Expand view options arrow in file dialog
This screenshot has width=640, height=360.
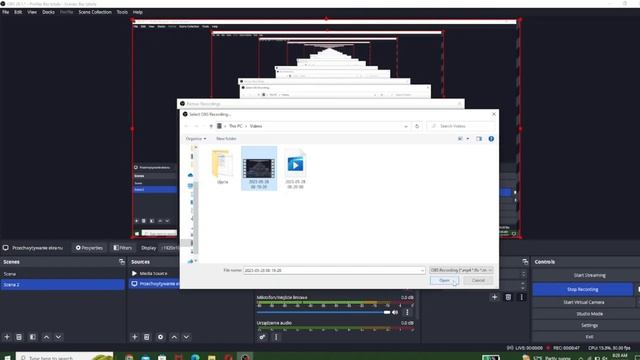pos(468,139)
